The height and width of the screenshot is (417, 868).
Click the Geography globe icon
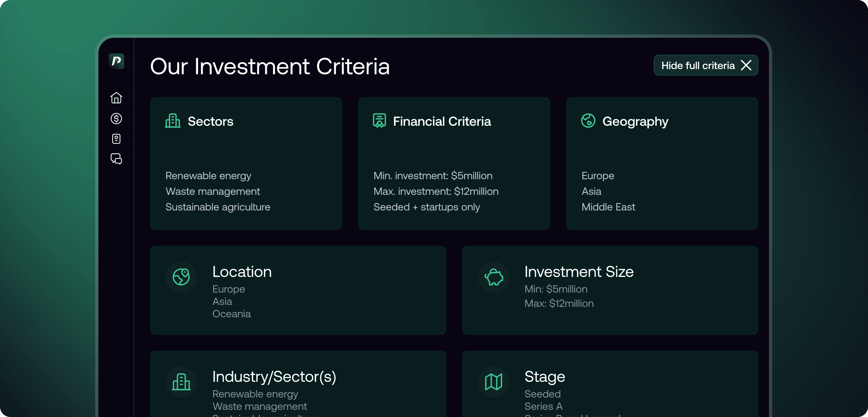[x=588, y=121]
